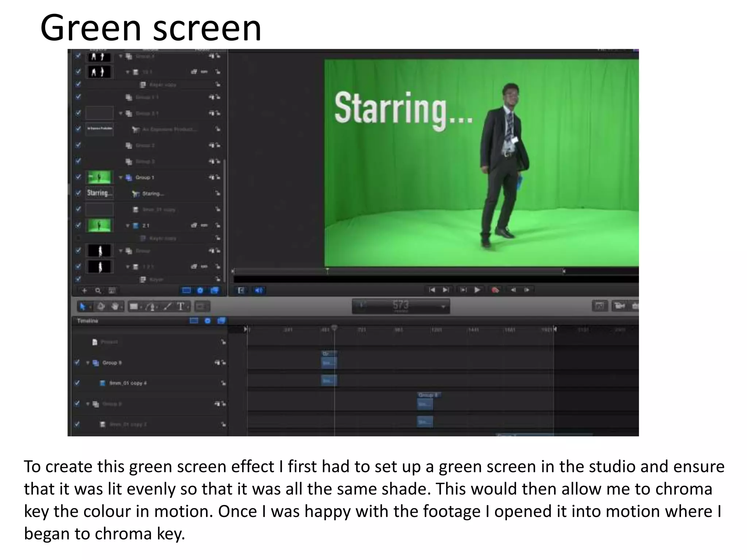Click the add (+) layer button
Image resolution: width=747 pixels, height=560 pixels.
tap(85, 291)
